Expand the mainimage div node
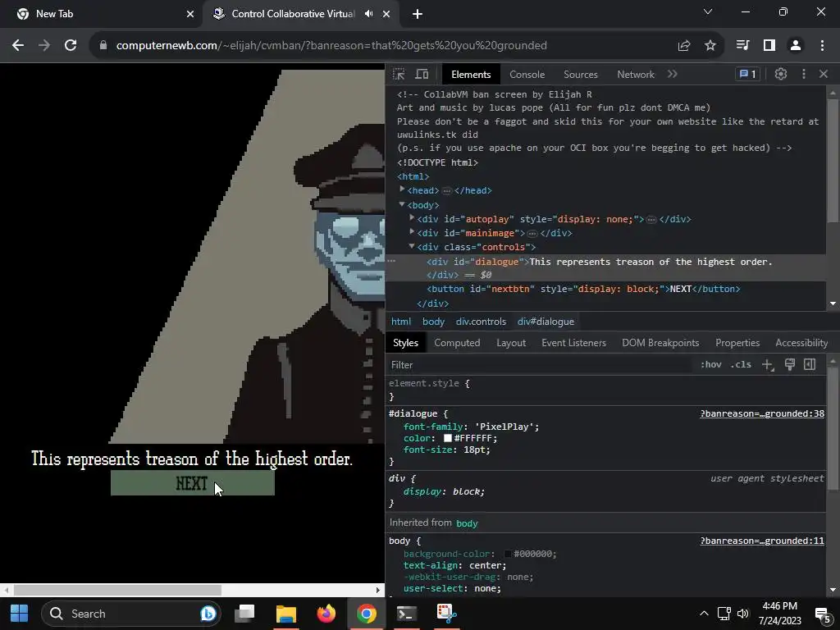The height and width of the screenshot is (630, 840). click(x=412, y=232)
